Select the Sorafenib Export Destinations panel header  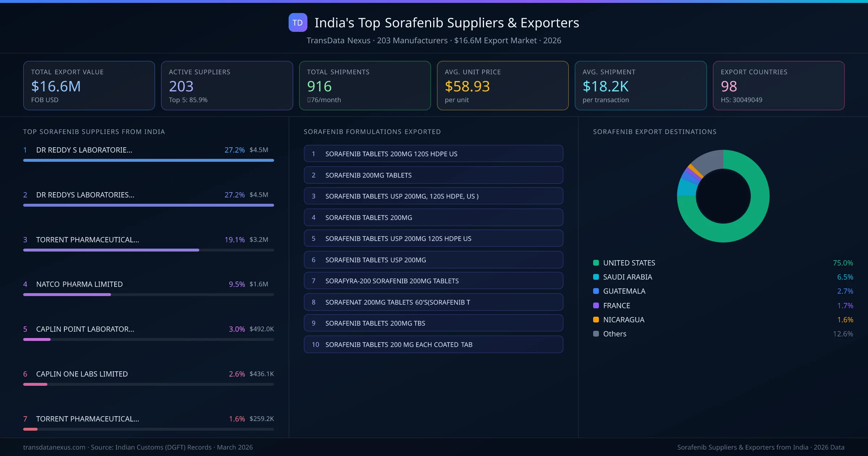click(655, 132)
